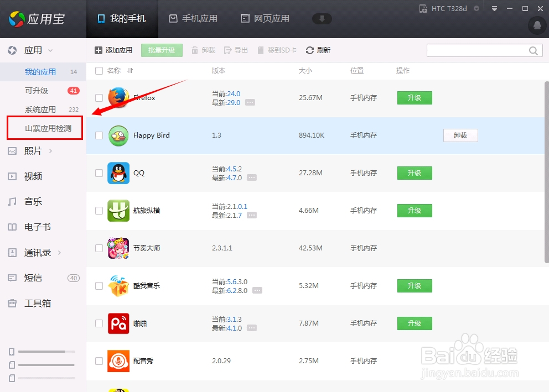Viewport: 549px width, 392px height.
Task: Click the 酷我音乐 app icon
Action: point(118,286)
